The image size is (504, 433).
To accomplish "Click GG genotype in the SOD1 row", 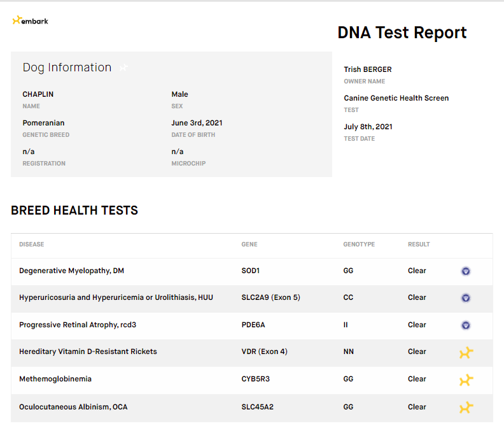I will coord(348,271).
